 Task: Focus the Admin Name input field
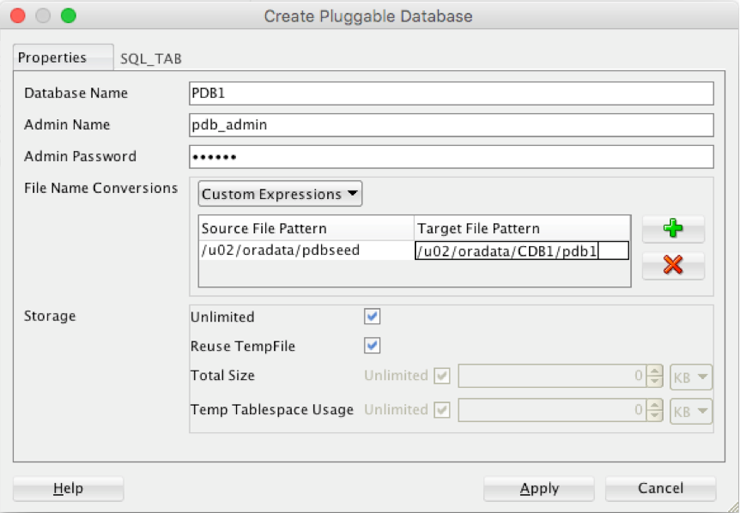pos(450,125)
